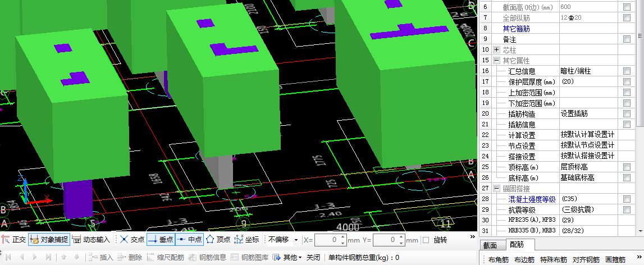
Task: Increase the Y offset stepper
Action: (401, 237)
